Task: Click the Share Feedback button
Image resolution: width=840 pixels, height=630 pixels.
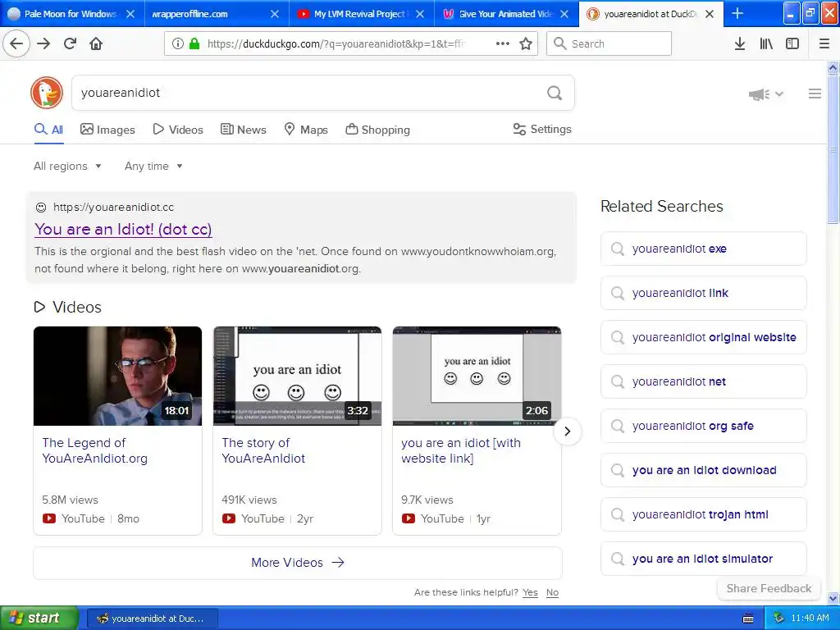Action: coord(769,589)
